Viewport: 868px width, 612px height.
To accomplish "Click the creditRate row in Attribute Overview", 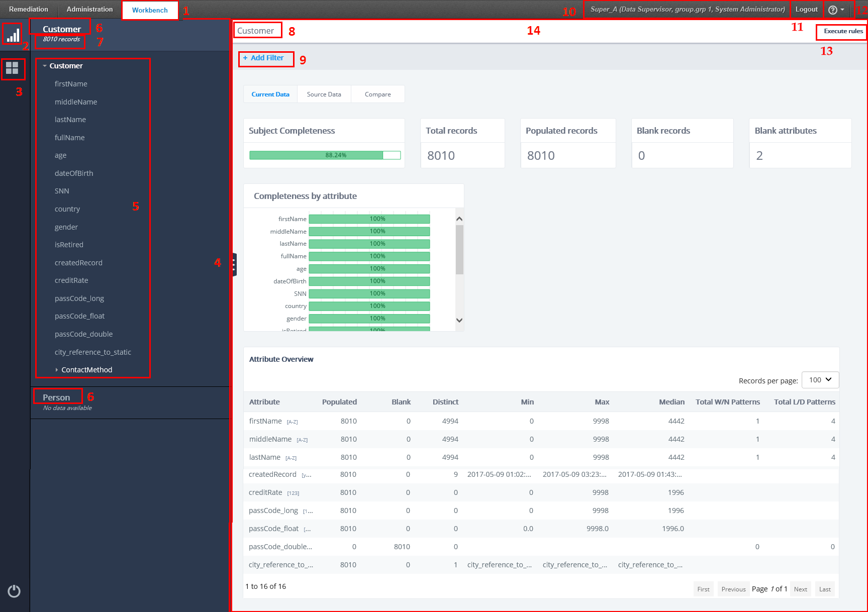I will tap(541, 492).
